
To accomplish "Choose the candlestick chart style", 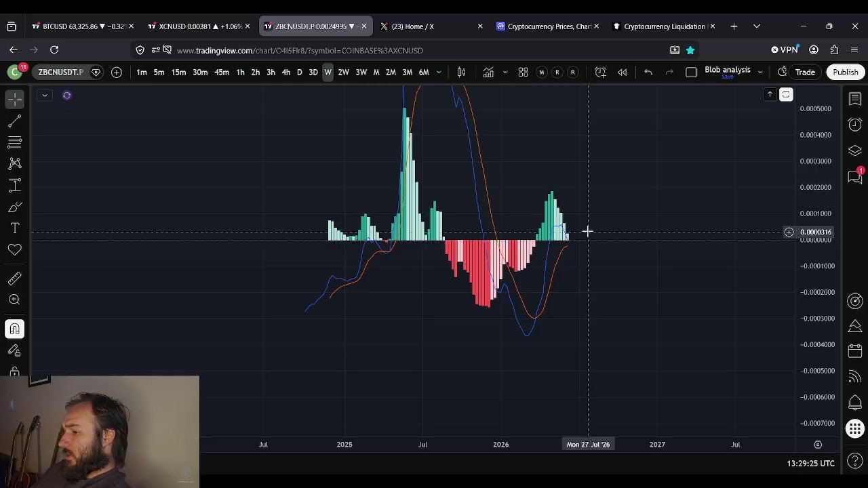I will pyautogui.click(x=461, y=72).
